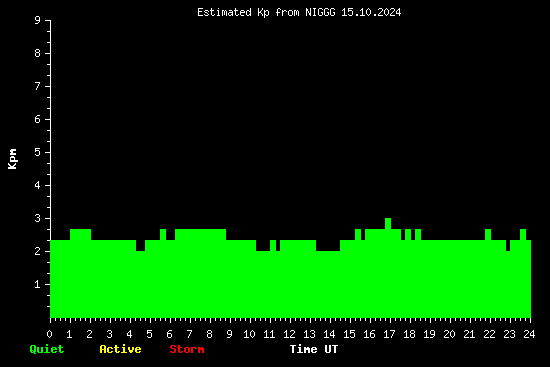Click the hour 12 tick label
This screenshot has height=367, width=550.
(289, 334)
